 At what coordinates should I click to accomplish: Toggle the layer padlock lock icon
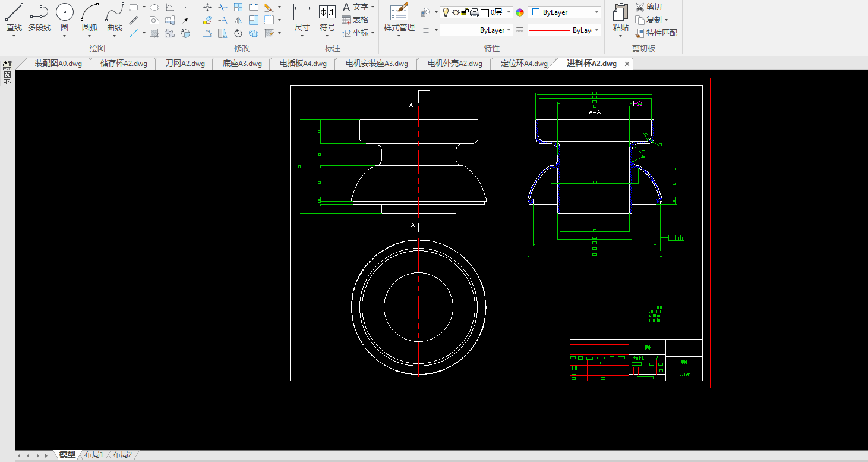(x=465, y=12)
